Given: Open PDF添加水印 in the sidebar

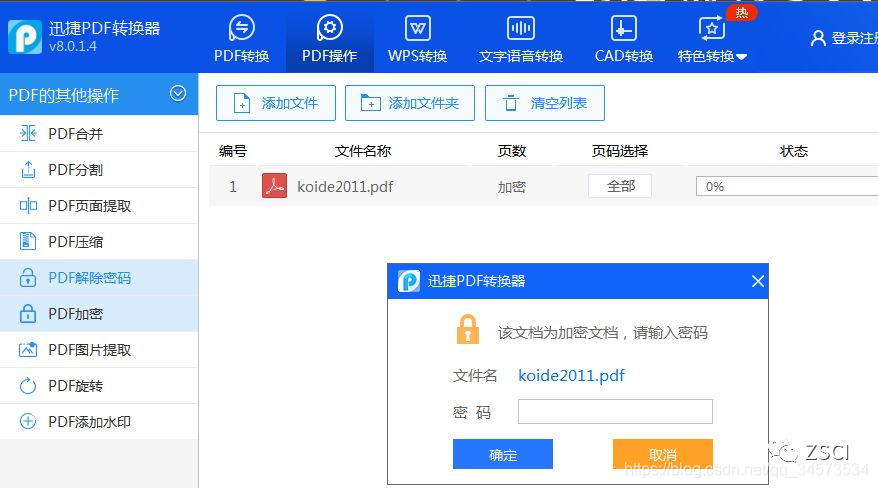Looking at the screenshot, I should point(99,421).
